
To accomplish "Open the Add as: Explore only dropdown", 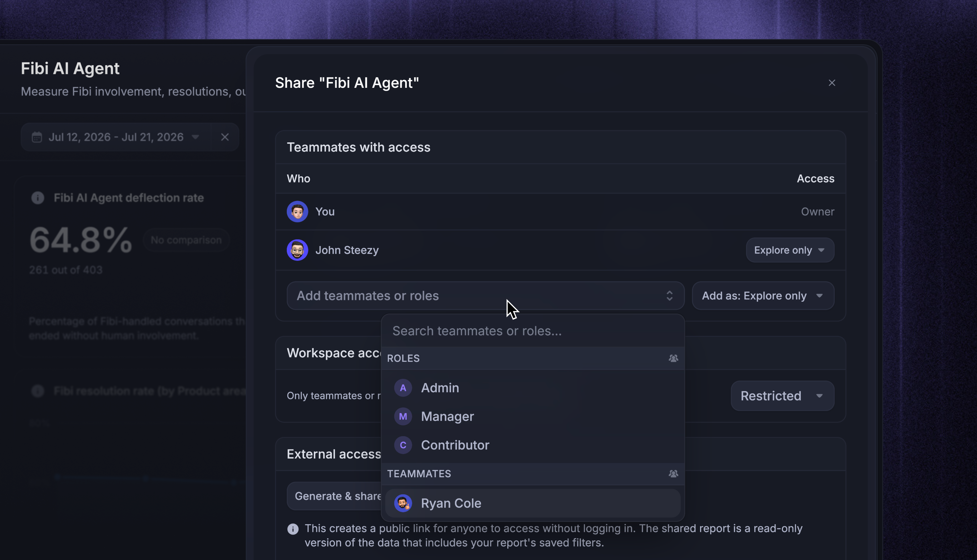I will click(x=763, y=296).
